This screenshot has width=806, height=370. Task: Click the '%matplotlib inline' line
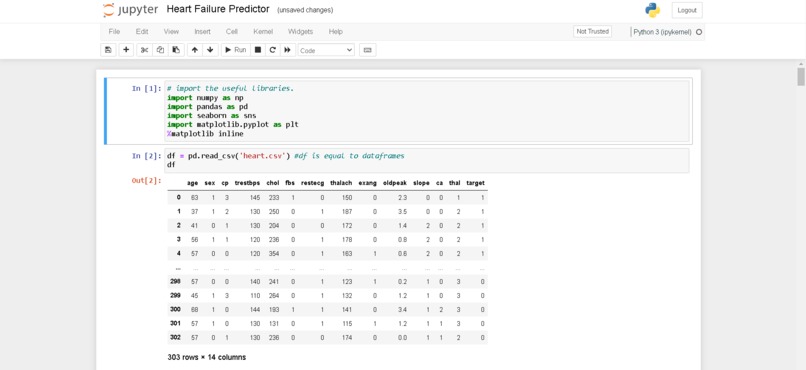pos(205,134)
